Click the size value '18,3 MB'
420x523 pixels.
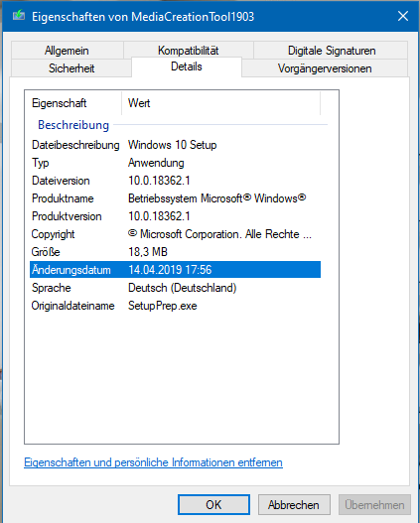pos(148,252)
